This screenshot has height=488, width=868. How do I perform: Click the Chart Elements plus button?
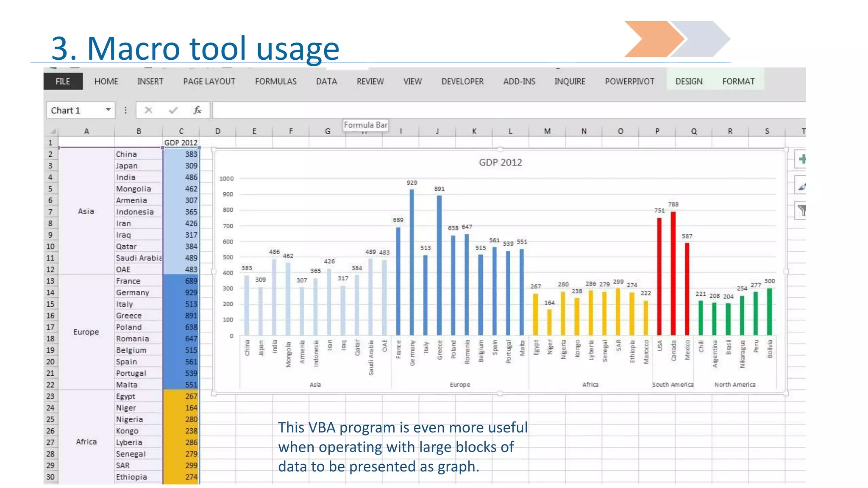coord(801,159)
